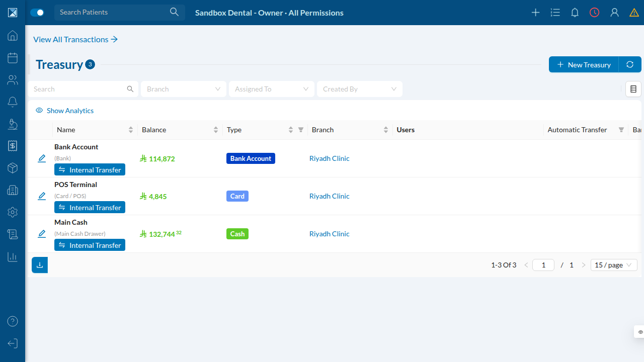The image size is (644, 362).
Task: Open the patients sidebar icon
Action: tap(13, 80)
